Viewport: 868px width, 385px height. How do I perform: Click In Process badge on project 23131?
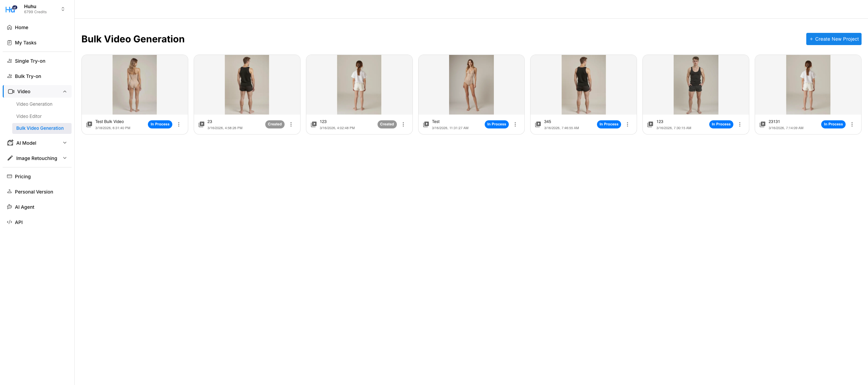tap(833, 124)
